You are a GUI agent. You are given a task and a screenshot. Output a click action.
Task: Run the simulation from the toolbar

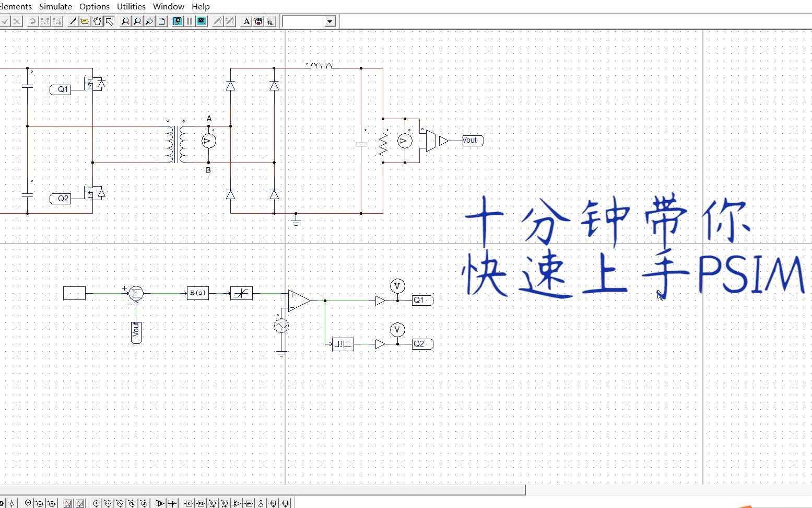point(178,21)
